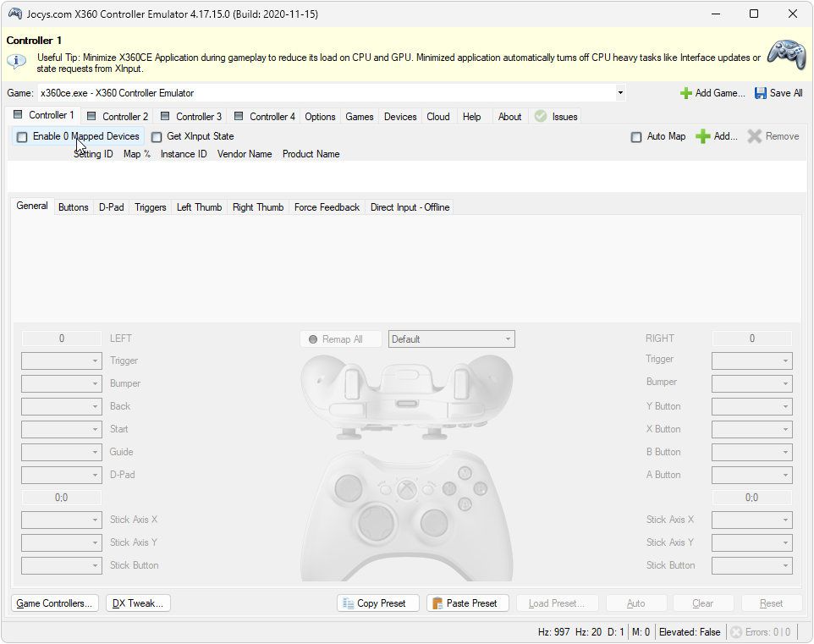Switch to Controller 3 tab
The width and height of the screenshot is (814, 644).
[x=191, y=116]
